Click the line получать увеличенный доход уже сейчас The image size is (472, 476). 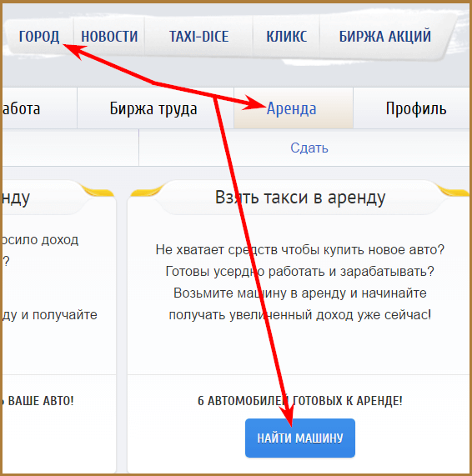coord(300,315)
